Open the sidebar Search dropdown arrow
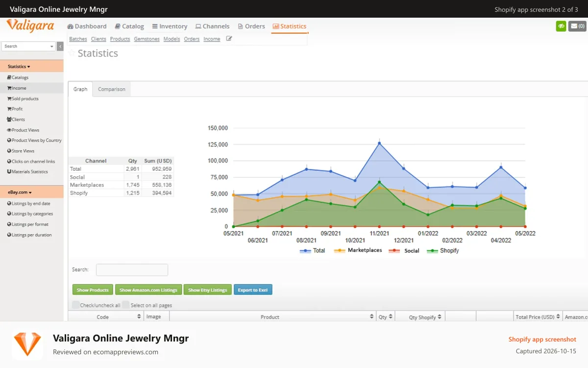Screen dimensions: 588x368 (x=52, y=47)
